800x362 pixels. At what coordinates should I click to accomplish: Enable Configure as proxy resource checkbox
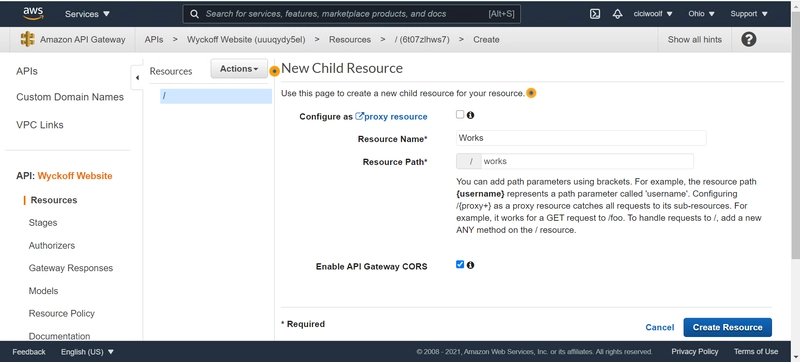(x=460, y=115)
